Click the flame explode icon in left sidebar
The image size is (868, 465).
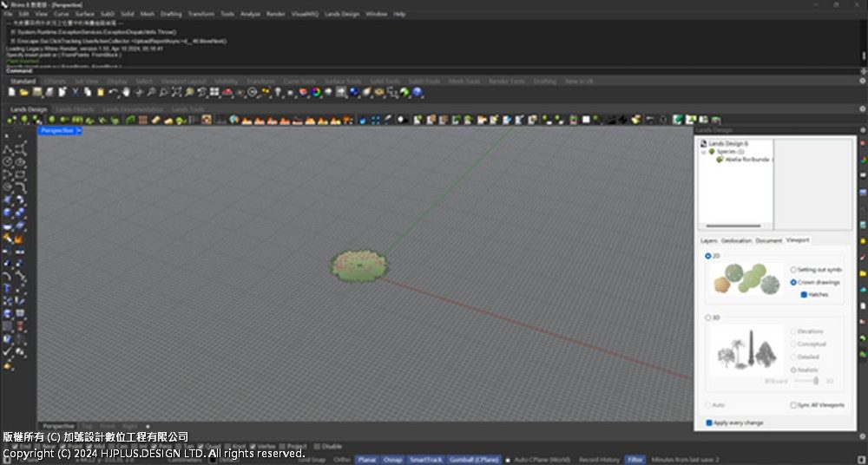click(x=19, y=239)
